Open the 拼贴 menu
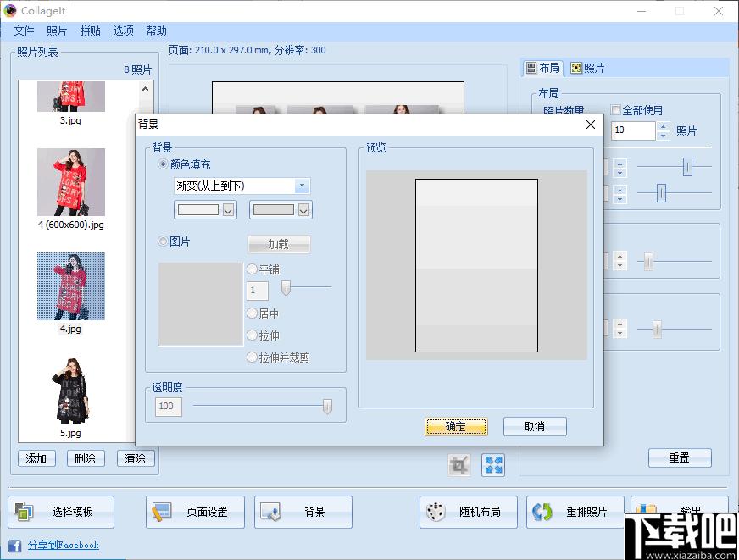The height and width of the screenshot is (560, 739). 90,30
